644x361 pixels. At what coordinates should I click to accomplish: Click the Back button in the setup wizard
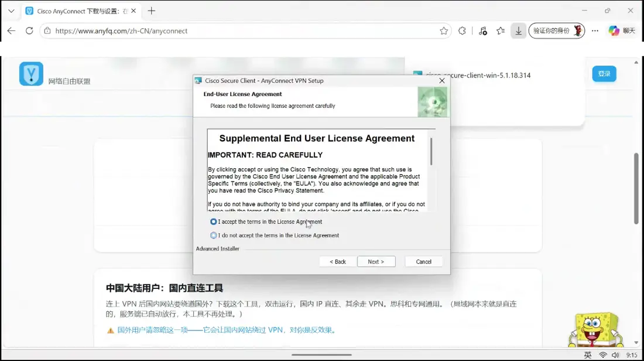338,261
